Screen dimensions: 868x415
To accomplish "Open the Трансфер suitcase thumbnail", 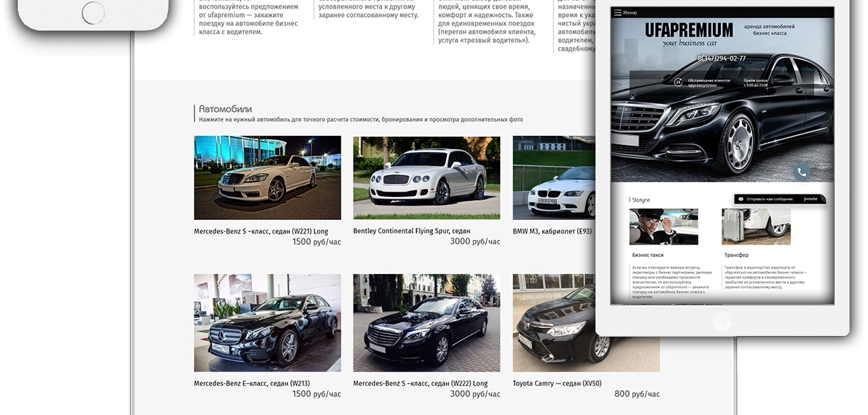I will point(756,227).
